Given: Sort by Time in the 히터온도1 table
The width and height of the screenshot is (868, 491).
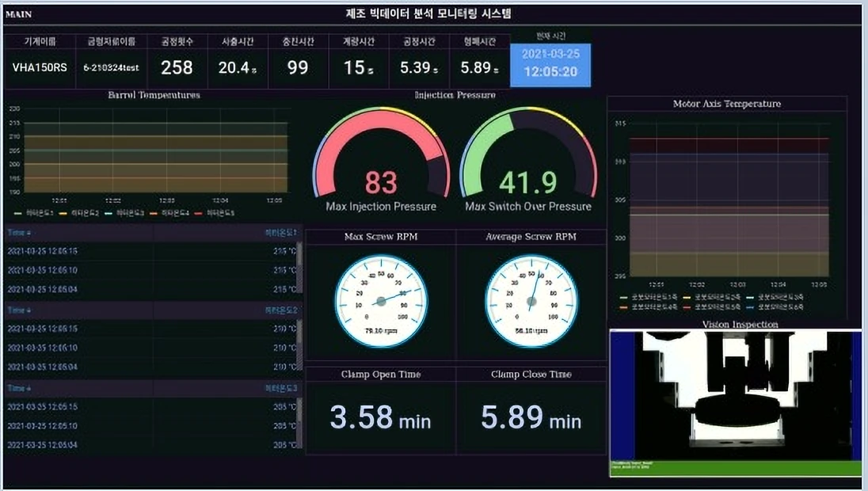Looking at the screenshot, I should 19,233.
